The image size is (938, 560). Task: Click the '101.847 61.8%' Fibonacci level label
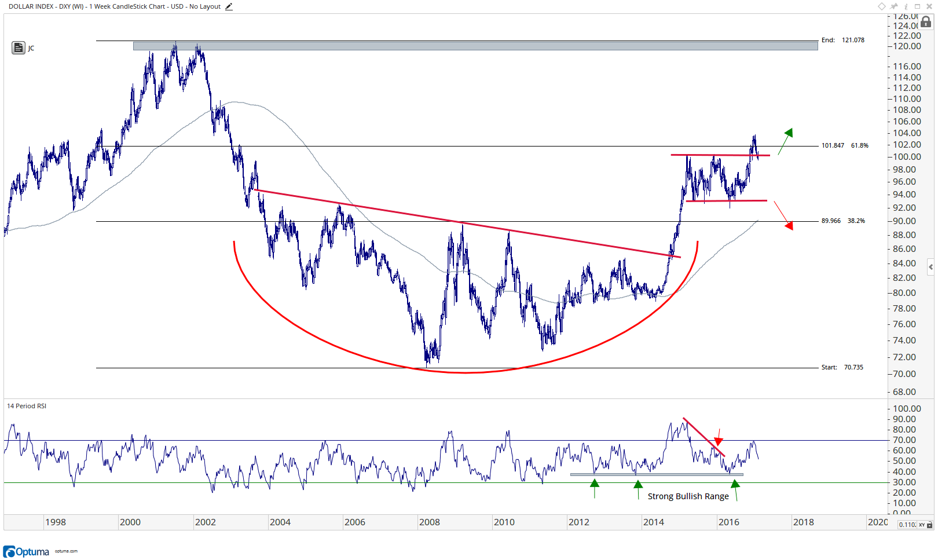pos(845,145)
